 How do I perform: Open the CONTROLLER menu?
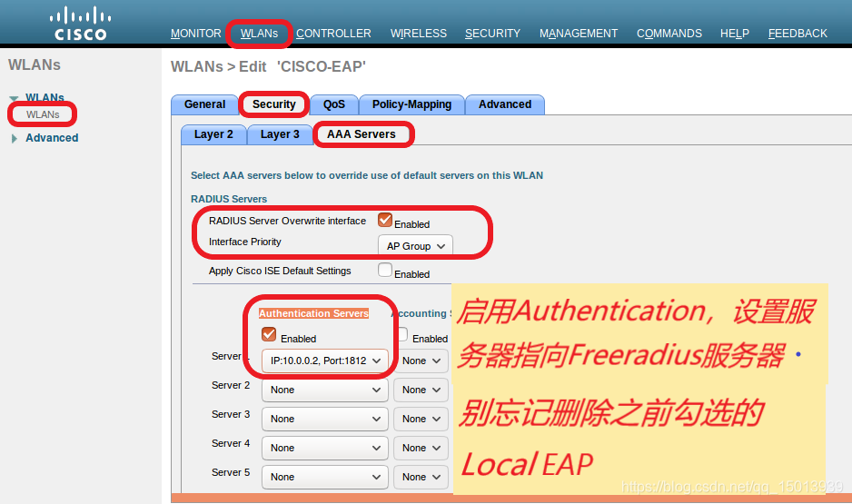point(333,34)
